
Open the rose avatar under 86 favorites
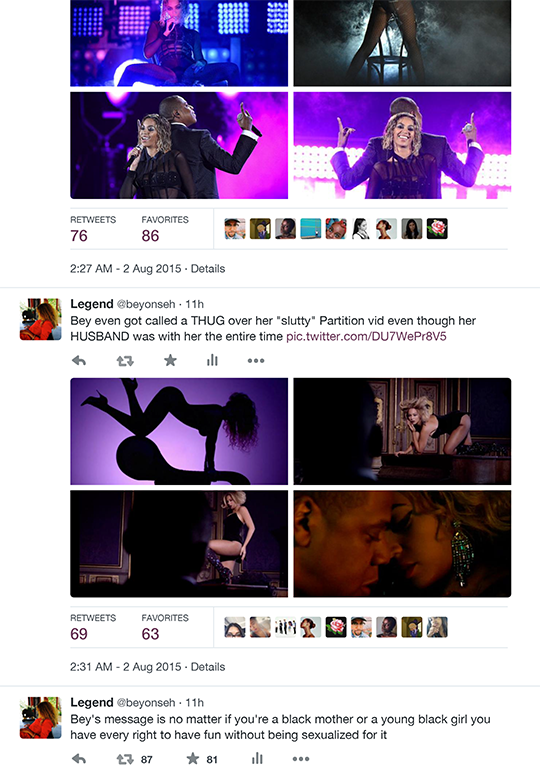[x=437, y=229]
